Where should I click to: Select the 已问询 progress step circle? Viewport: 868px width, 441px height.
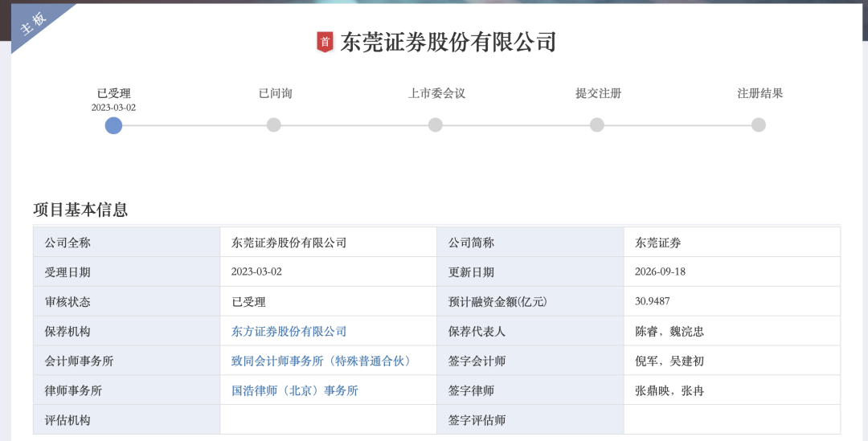(x=274, y=125)
